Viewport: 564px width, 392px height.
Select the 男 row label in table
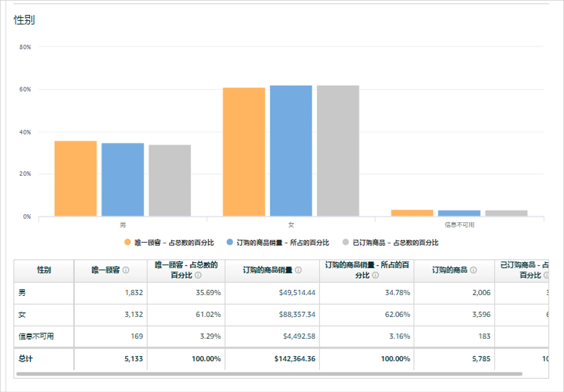[x=22, y=293]
